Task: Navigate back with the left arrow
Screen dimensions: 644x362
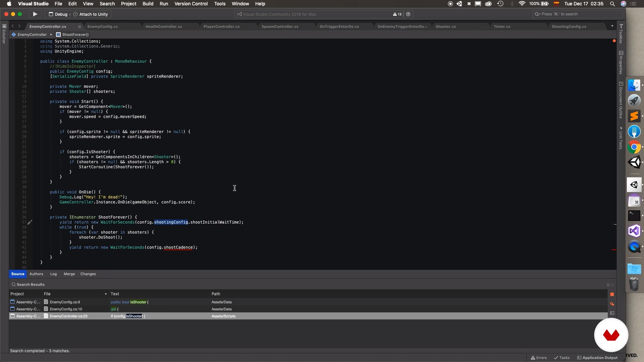Action: coord(13,26)
